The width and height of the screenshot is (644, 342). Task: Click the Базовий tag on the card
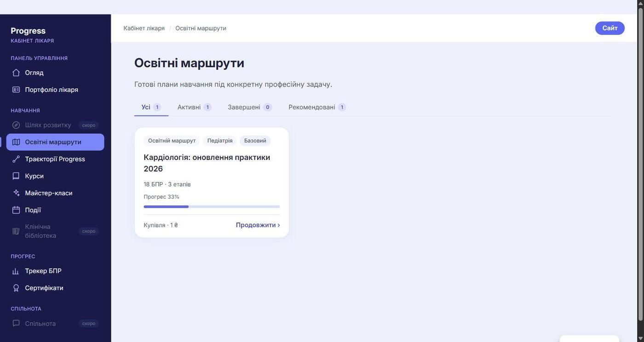(255, 141)
